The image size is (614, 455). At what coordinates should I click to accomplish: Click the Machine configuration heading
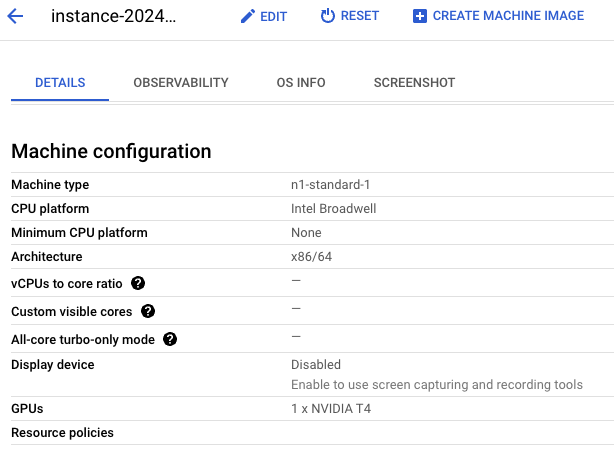[111, 151]
